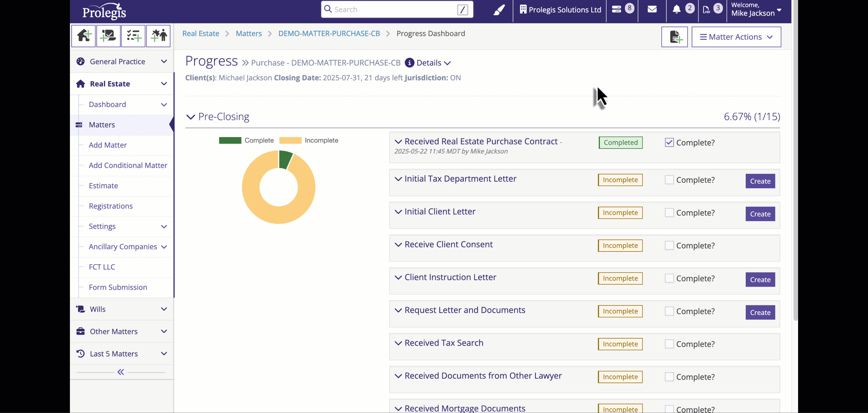Click the paintbrush theme icon

coord(499,10)
